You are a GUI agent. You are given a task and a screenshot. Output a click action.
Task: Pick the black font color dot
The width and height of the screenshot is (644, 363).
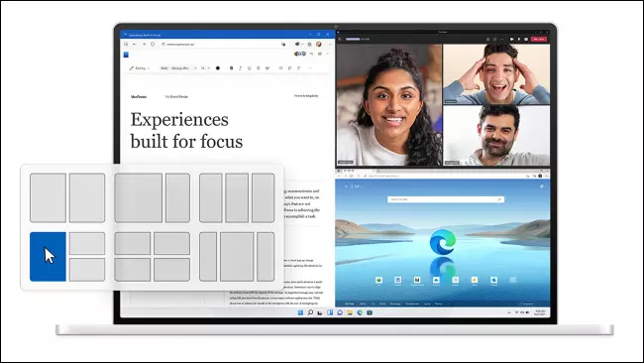[x=218, y=68]
